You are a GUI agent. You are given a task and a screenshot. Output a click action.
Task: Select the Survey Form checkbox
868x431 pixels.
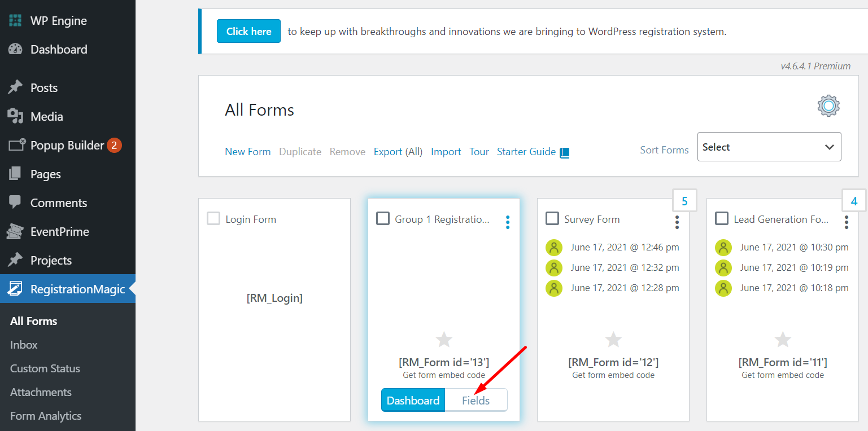click(x=552, y=219)
